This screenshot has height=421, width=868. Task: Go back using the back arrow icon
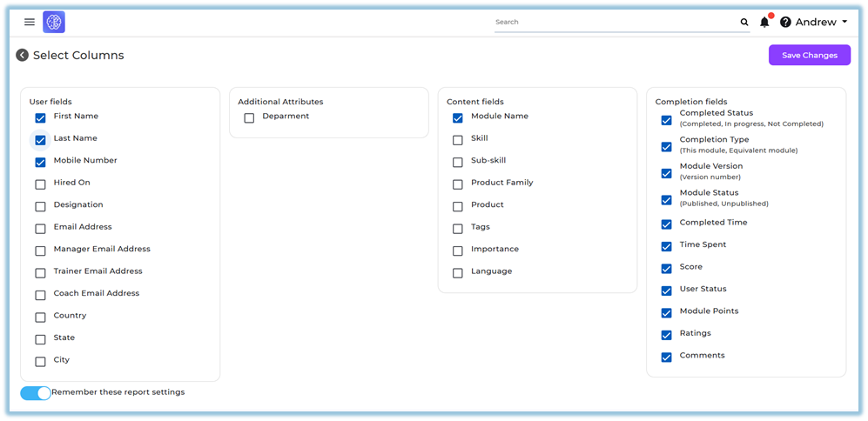click(23, 56)
